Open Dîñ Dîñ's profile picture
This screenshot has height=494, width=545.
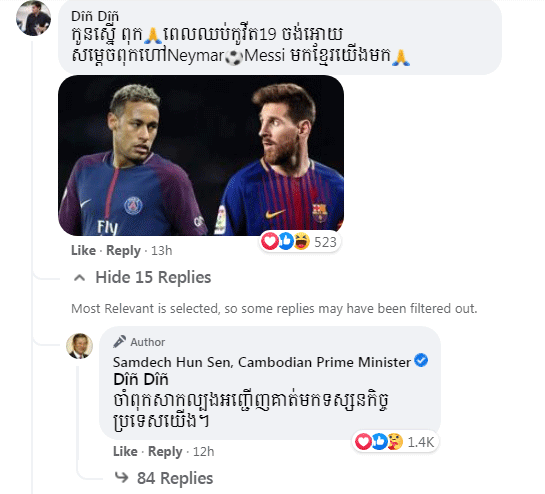coord(33,18)
